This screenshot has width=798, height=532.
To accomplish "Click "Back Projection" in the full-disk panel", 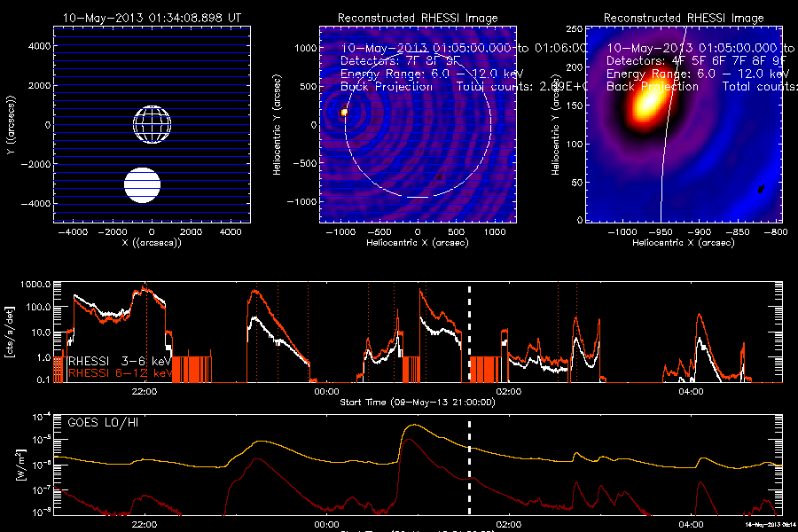I will click(387, 86).
